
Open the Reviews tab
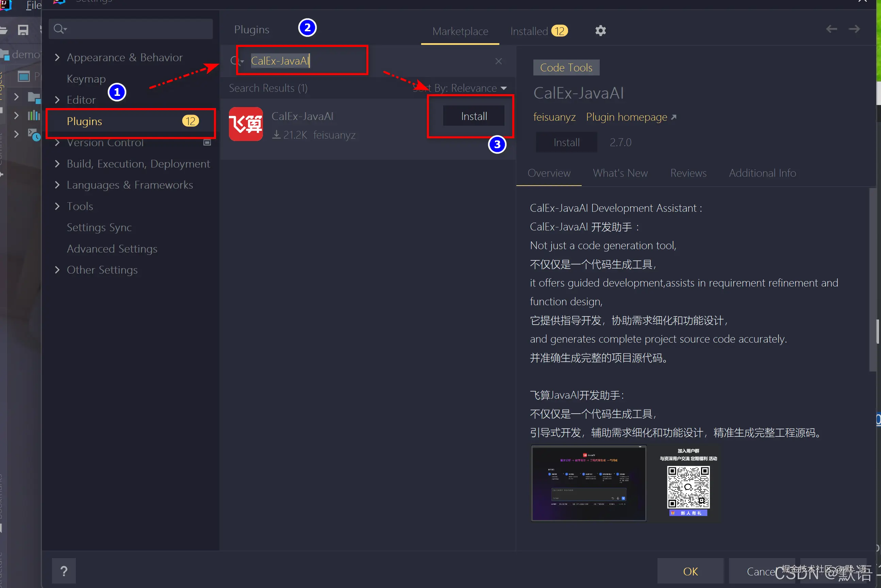[688, 173]
